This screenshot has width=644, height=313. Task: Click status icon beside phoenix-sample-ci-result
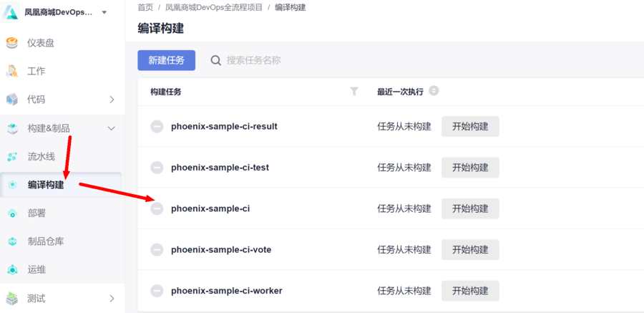157,126
